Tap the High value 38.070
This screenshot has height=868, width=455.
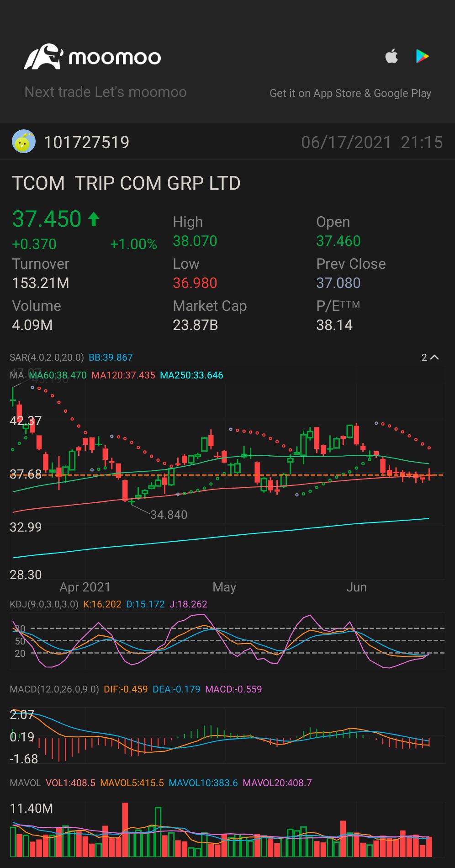click(x=195, y=241)
